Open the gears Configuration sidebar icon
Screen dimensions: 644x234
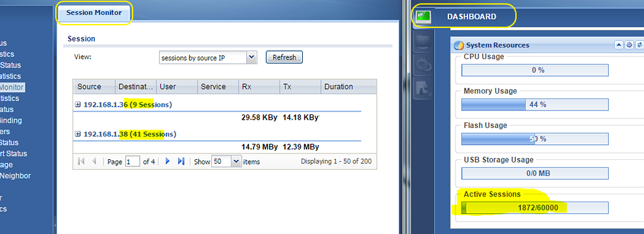pyautogui.click(x=422, y=66)
